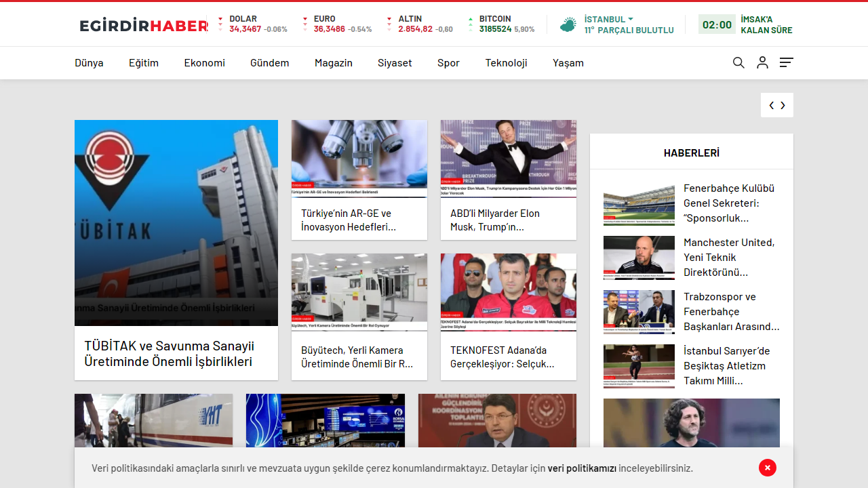Read the Fenerbahçe Kulübü Genel Sekreteri story
Screen dimensions: 868x488
point(729,203)
